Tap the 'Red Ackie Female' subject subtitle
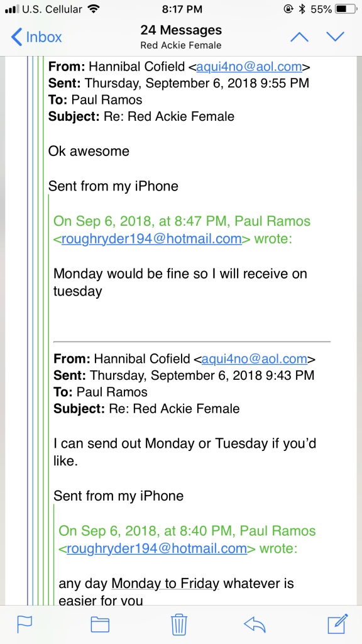The image size is (362, 644). [x=181, y=45]
